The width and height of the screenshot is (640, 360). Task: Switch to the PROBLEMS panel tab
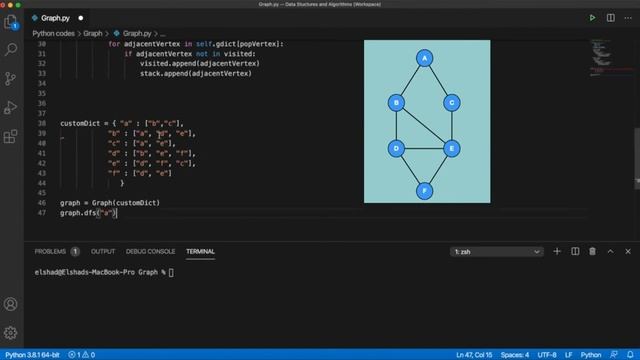pos(50,251)
